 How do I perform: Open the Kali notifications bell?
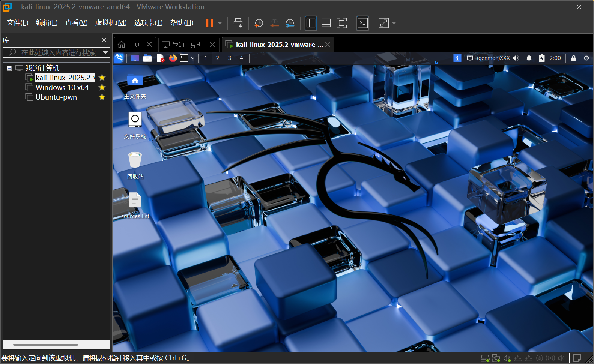(529, 58)
